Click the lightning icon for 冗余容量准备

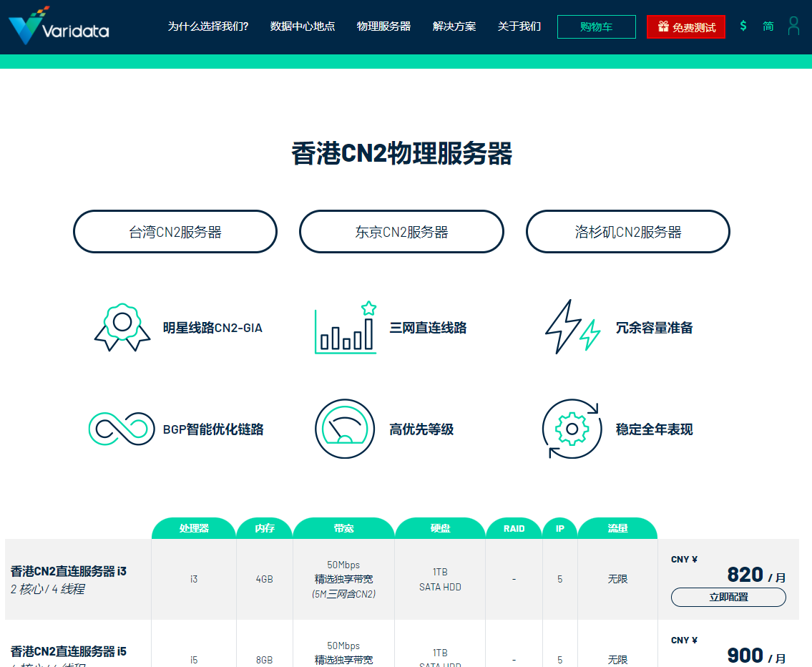[x=570, y=328]
